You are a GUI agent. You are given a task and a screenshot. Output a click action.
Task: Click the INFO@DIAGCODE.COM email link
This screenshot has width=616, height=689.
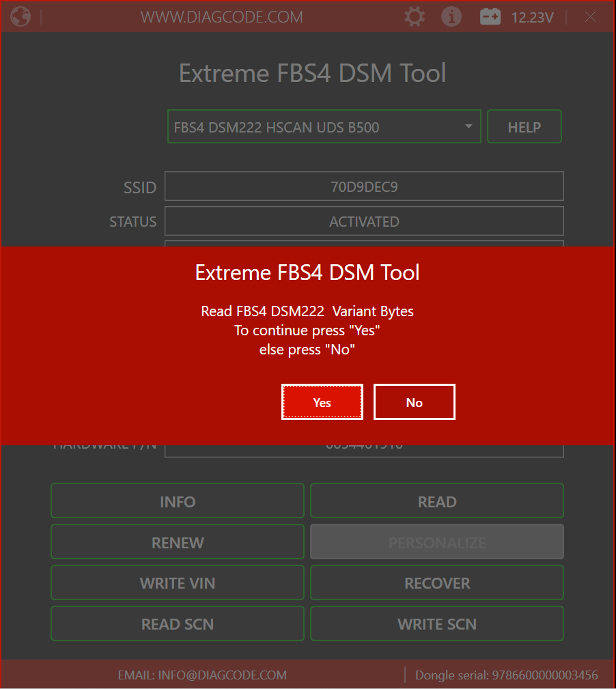(x=202, y=675)
